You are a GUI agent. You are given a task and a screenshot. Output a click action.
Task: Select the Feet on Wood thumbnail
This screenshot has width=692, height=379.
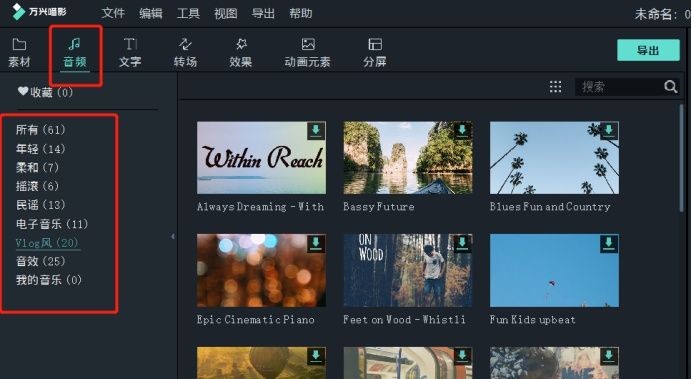tap(408, 270)
